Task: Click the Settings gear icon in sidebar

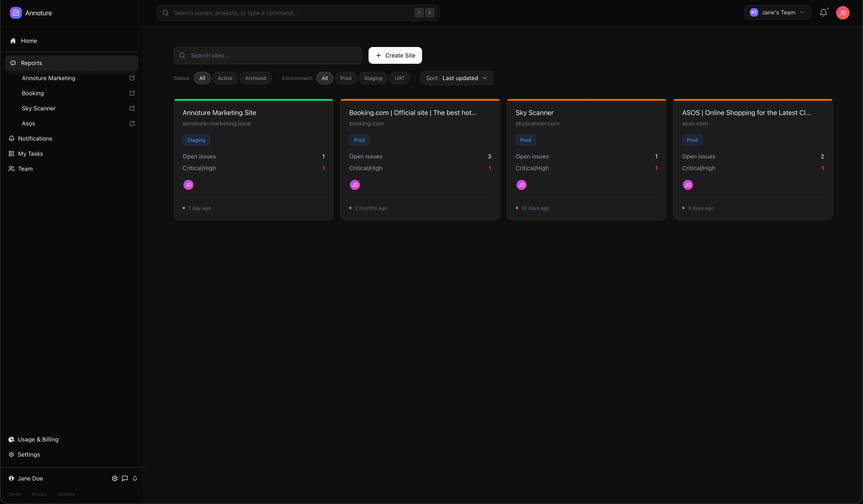Action: pos(11,454)
